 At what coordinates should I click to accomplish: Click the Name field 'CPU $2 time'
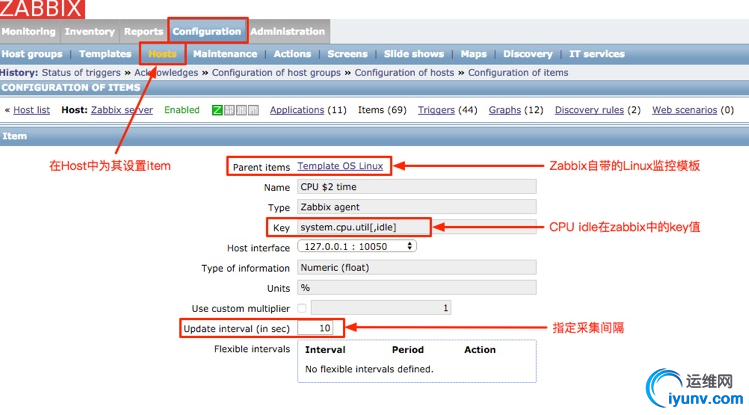coord(417,187)
